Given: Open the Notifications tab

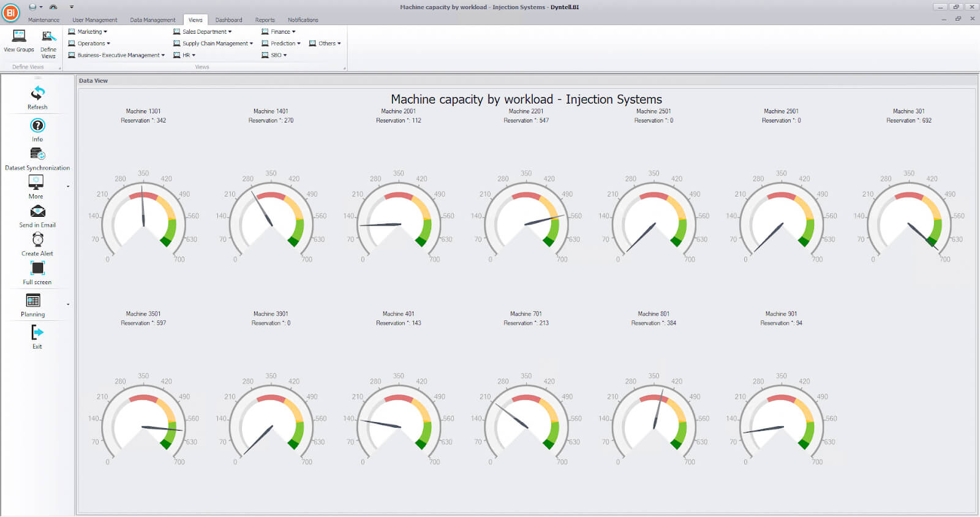Looking at the screenshot, I should click(x=303, y=20).
